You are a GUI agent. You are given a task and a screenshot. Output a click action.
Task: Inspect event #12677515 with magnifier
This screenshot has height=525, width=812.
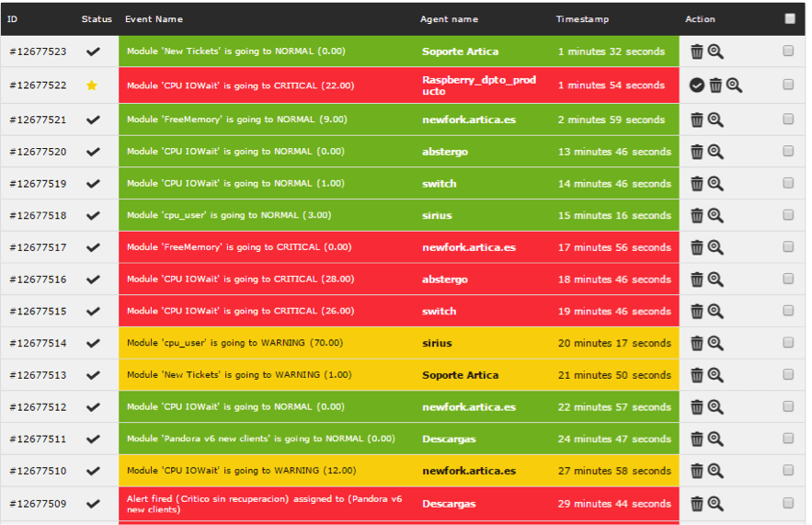[x=715, y=312]
